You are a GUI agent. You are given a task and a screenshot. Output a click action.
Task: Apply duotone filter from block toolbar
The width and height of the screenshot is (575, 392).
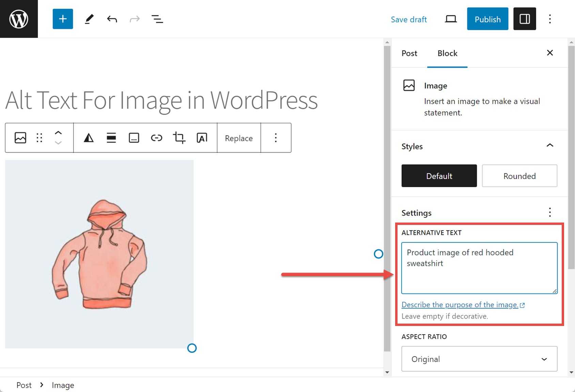(x=89, y=138)
